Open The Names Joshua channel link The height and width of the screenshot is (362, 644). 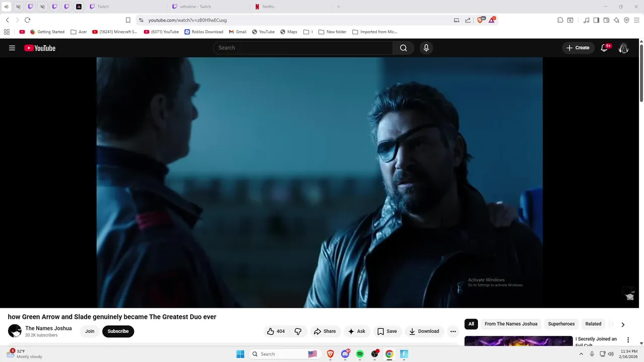point(48,328)
